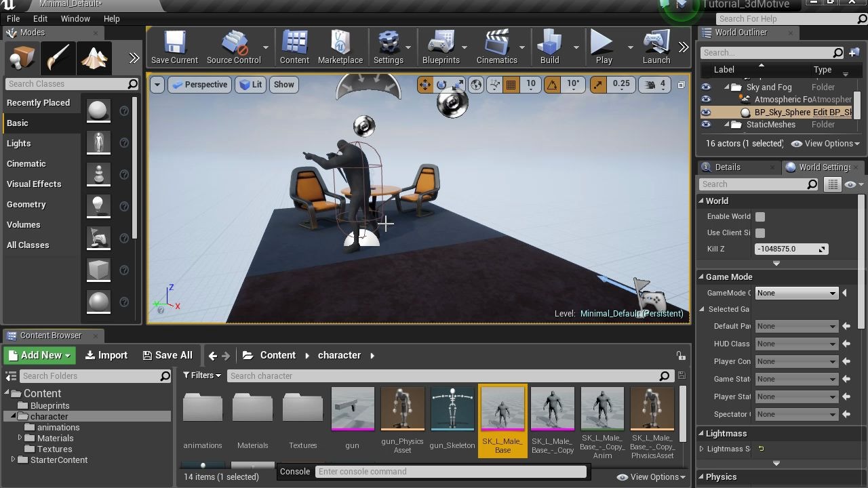Collapse the Game Mode section
Screen dimensions: 868x488
point(701,277)
